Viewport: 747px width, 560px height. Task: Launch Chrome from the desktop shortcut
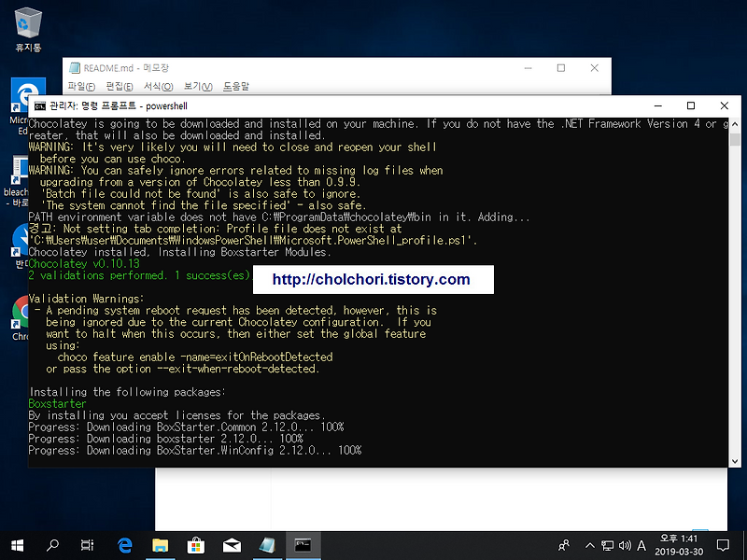click(21, 312)
